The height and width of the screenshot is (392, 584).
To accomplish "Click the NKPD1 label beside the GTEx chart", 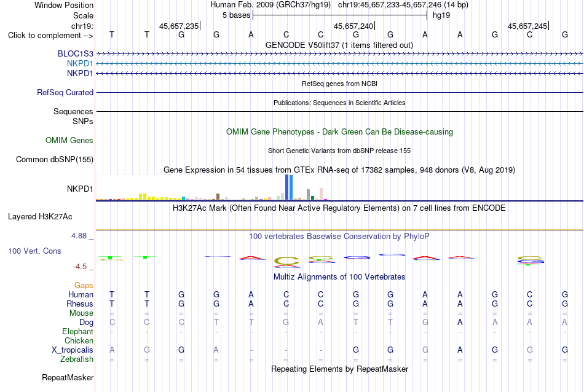I will tap(80, 189).
